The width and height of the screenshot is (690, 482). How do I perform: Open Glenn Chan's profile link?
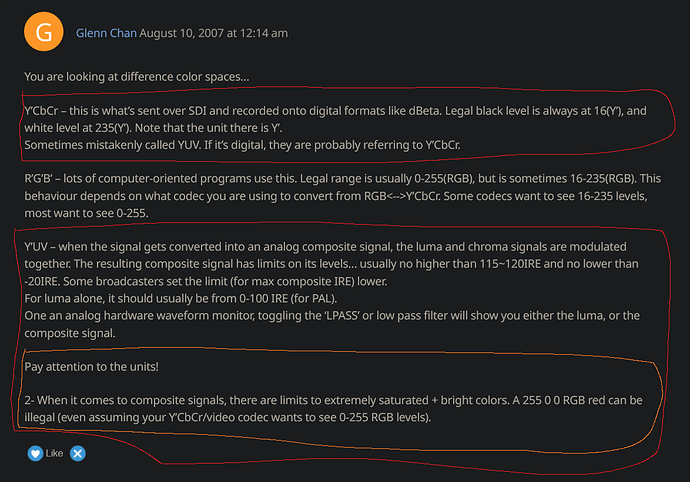(x=106, y=33)
